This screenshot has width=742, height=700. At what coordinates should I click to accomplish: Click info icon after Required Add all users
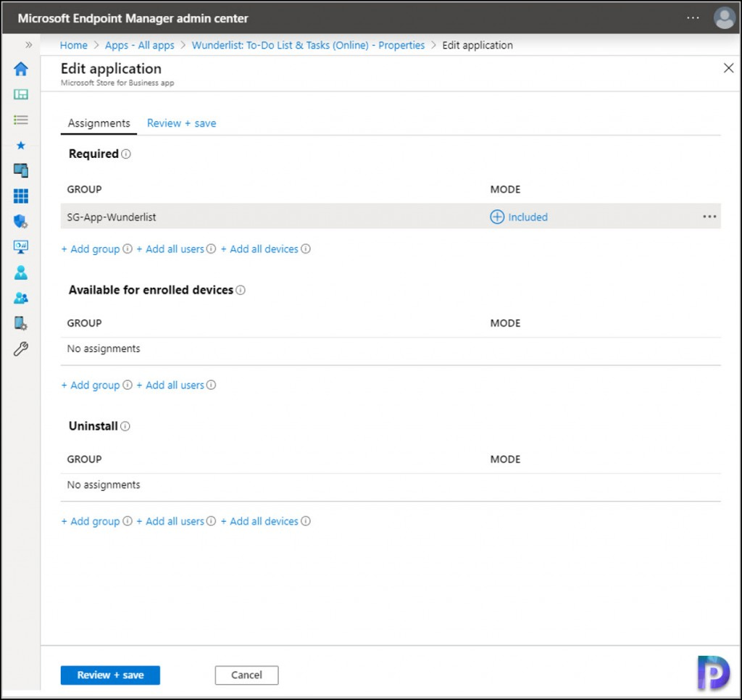click(x=211, y=249)
